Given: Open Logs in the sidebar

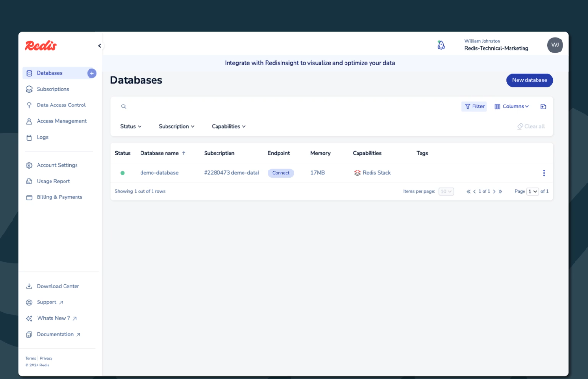Looking at the screenshot, I should click(42, 137).
